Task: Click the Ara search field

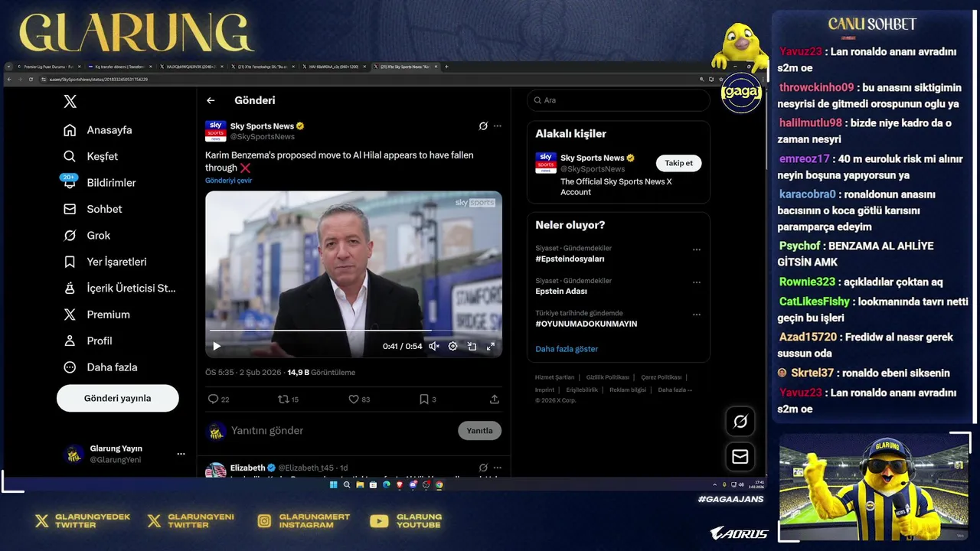Action: tap(618, 100)
